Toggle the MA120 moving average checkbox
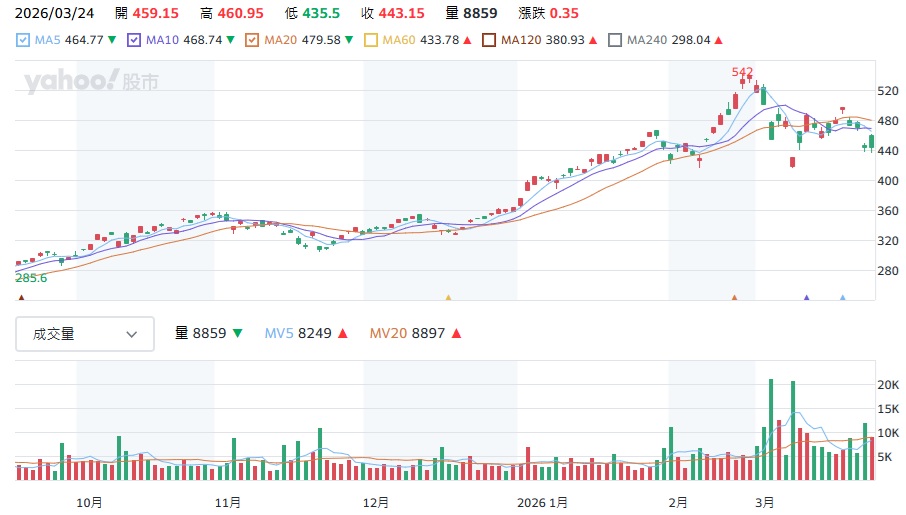This screenshot has width=906, height=515. 489,40
